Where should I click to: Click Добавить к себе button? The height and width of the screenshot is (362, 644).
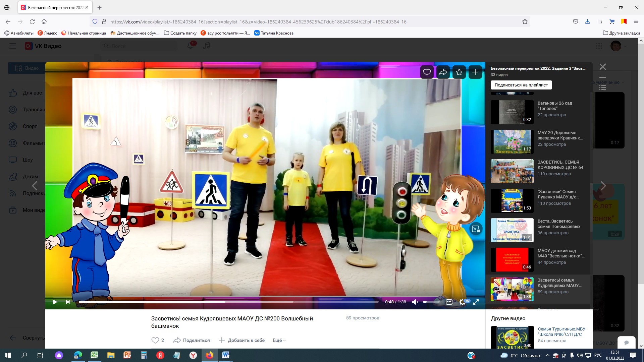(x=241, y=340)
